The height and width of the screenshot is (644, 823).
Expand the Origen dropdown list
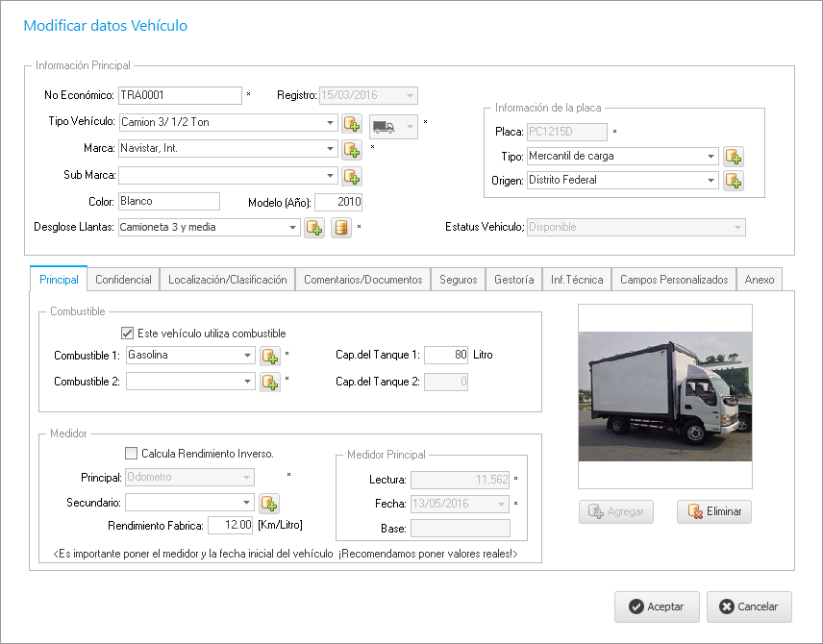tap(711, 181)
